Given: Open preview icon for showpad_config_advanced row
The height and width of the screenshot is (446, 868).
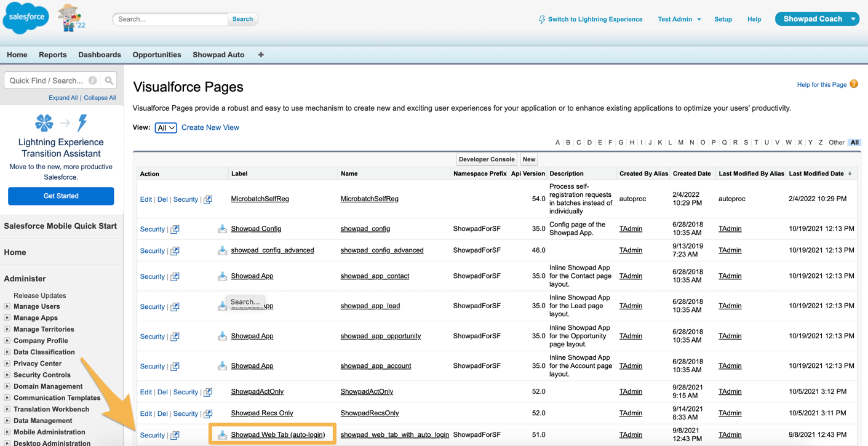Looking at the screenshot, I should point(175,251).
